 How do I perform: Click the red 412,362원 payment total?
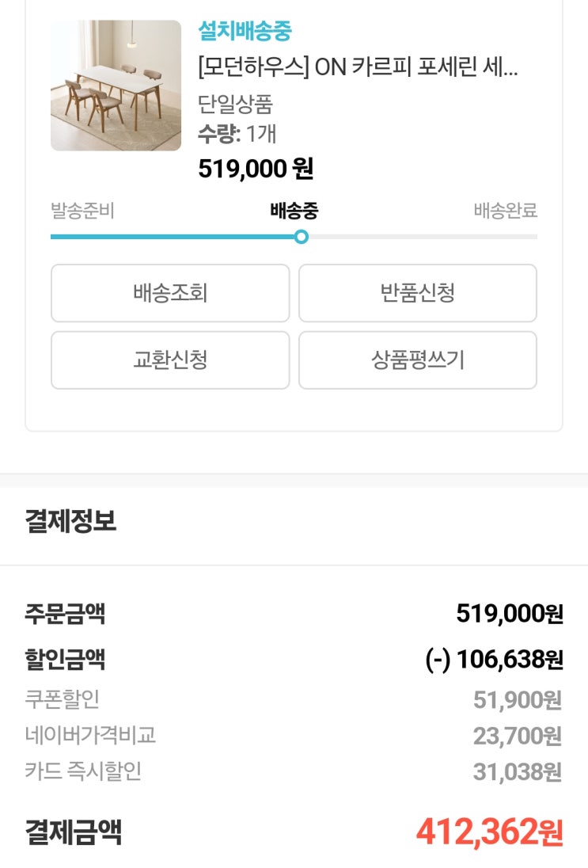(x=489, y=832)
